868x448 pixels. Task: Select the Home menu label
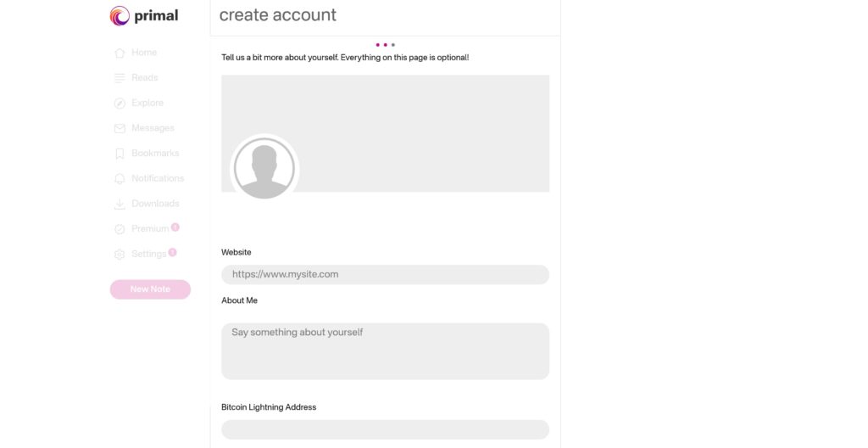coord(144,53)
